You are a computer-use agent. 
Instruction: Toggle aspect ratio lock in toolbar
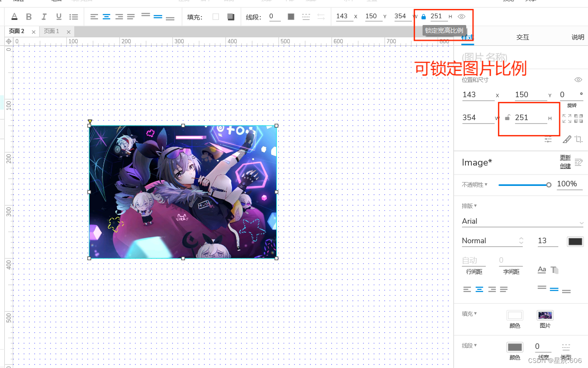pyautogui.click(x=423, y=17)
